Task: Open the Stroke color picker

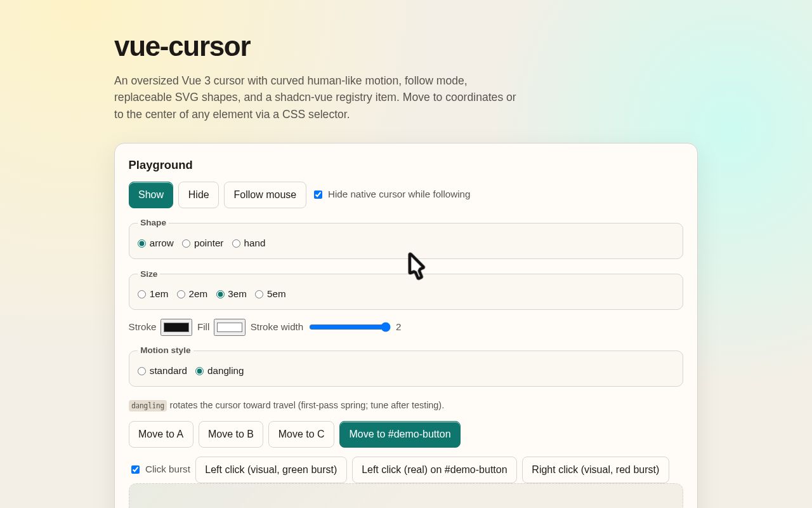Action: click(x=176, y=327)
